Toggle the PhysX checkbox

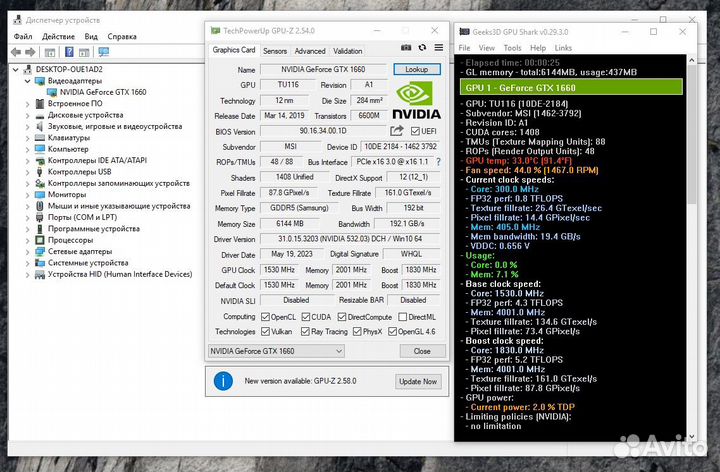tap(357, 332)
